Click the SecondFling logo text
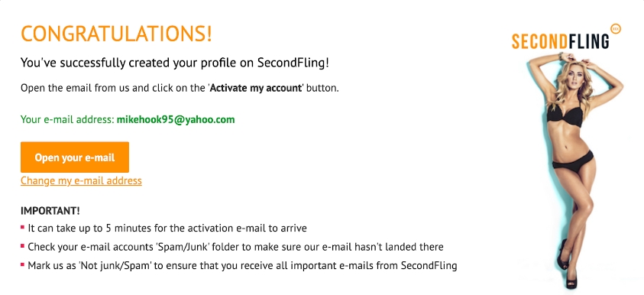Image resolution: width=644 pixels, height=295 pixels. point(561,42)
